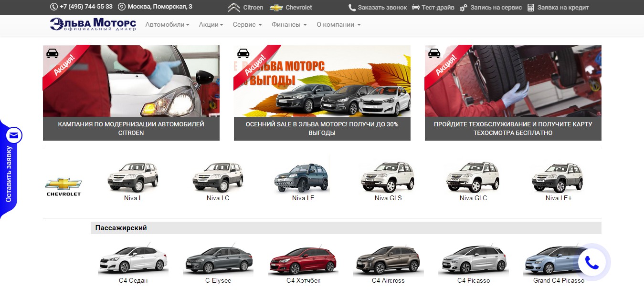Click the C4 Aircross model name

pos(388,280)
